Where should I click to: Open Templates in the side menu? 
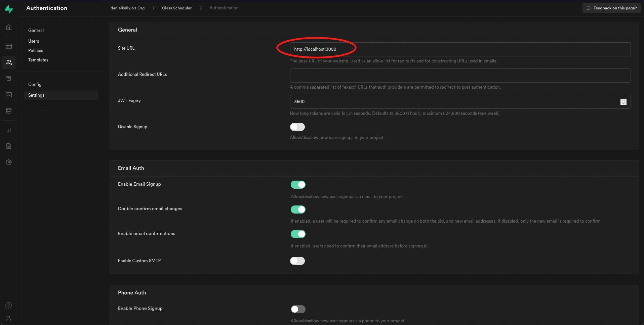[38, 60]
